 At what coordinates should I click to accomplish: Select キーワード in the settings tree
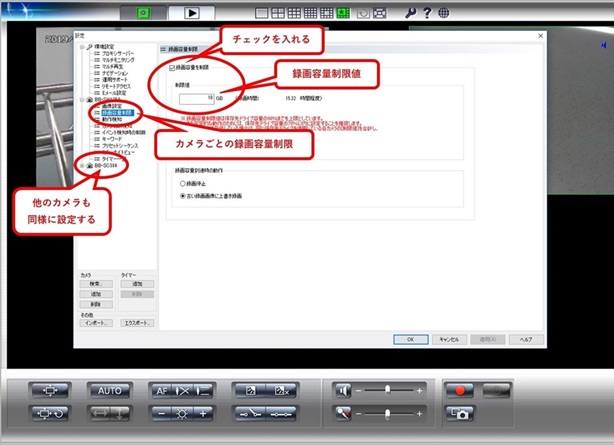[112, 139]
